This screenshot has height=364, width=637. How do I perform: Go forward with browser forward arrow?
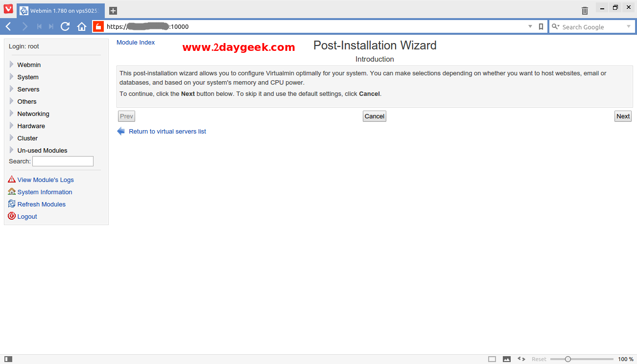click(24, 26)
